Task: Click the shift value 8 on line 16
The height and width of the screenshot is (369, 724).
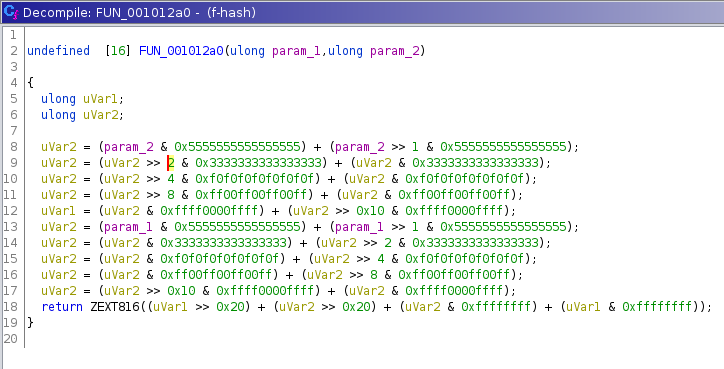Action: (374, 275)
